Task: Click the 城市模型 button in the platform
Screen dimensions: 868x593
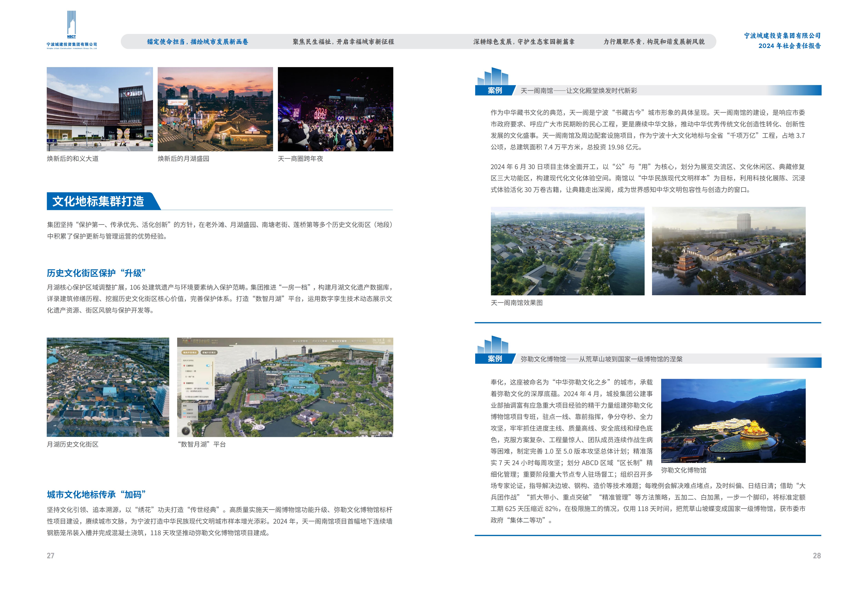Action: (x=363, y=433)
